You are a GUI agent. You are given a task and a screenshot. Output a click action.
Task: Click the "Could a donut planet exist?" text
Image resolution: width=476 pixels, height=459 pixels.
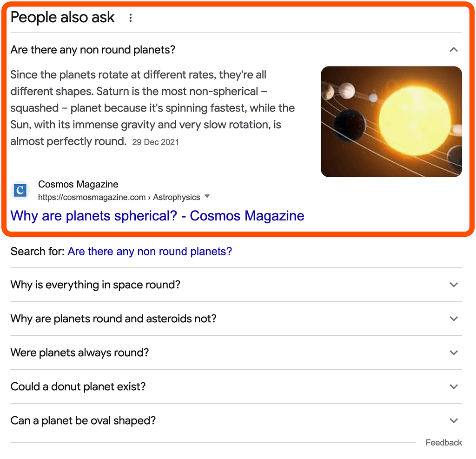pyautogui.click(x=79, y=386)
